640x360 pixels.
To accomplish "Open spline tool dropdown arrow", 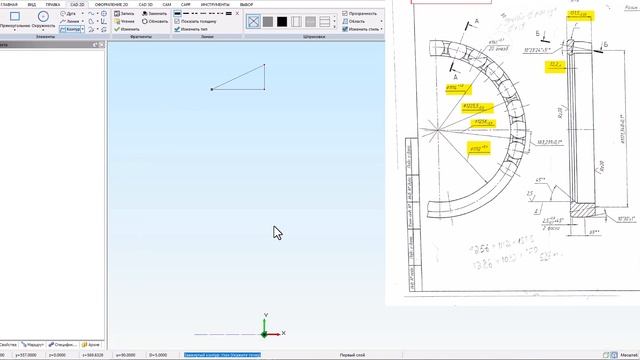I will 97,13.
